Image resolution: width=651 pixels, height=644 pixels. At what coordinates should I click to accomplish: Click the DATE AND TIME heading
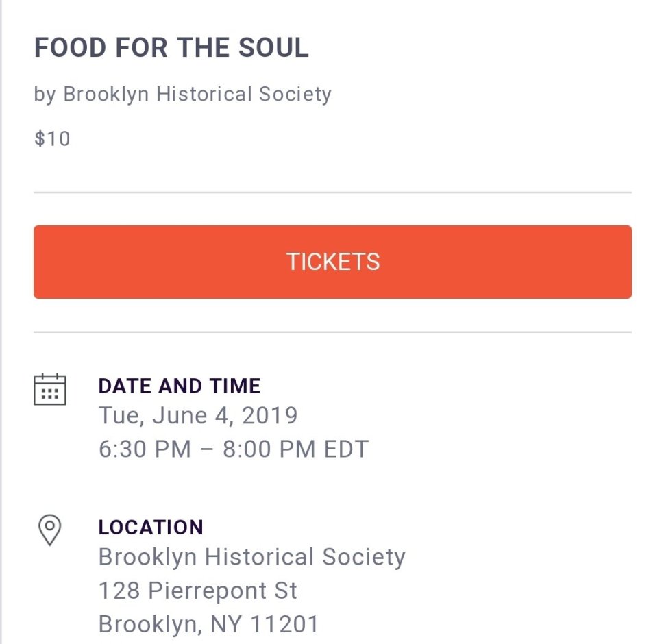coord(179,386)
